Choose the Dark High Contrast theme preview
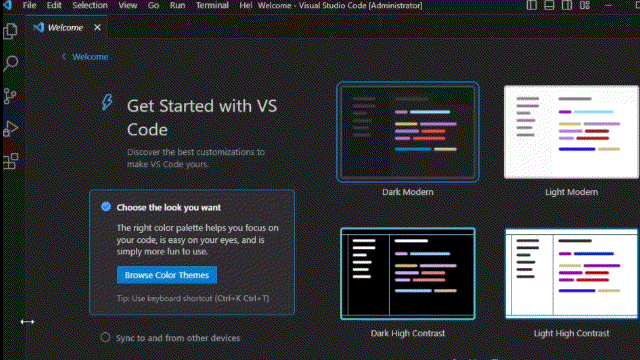Viewport: 640px width, 360px height. pyautogui.click(x=408, y=273)
